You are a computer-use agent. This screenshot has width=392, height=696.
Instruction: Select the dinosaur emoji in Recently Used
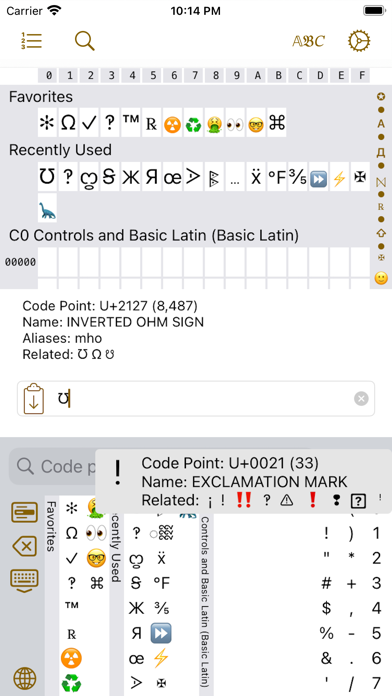tap(47, 209)
